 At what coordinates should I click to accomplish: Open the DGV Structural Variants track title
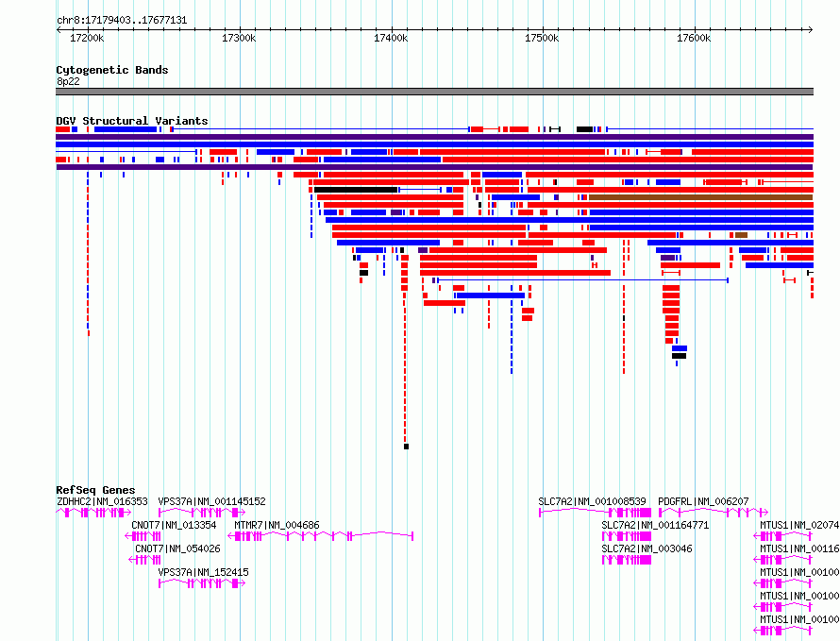(132, 121)
